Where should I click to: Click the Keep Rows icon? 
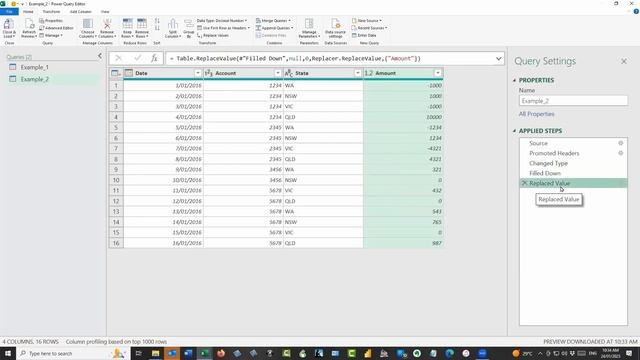click(x=127, y=24)
